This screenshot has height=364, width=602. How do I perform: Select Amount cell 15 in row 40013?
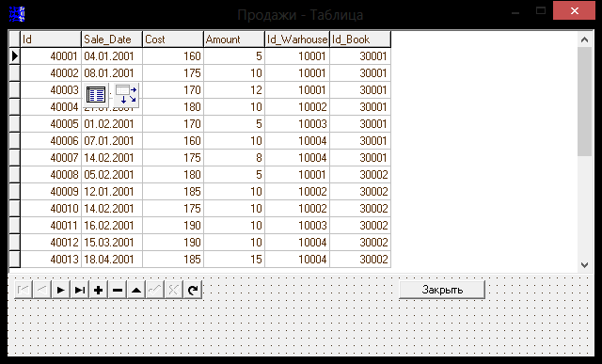[x=234, y=259]
